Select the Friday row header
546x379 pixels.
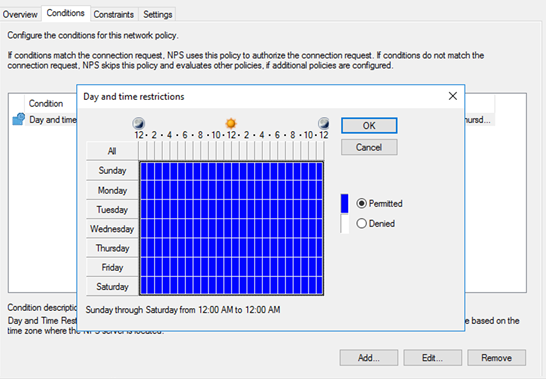coord(112,268)
